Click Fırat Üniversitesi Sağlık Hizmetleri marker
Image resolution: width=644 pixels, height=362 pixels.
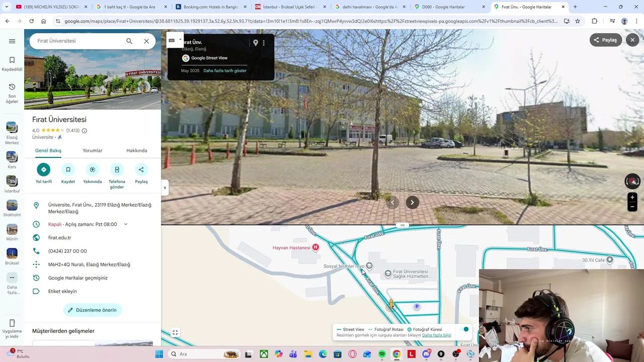388,274
